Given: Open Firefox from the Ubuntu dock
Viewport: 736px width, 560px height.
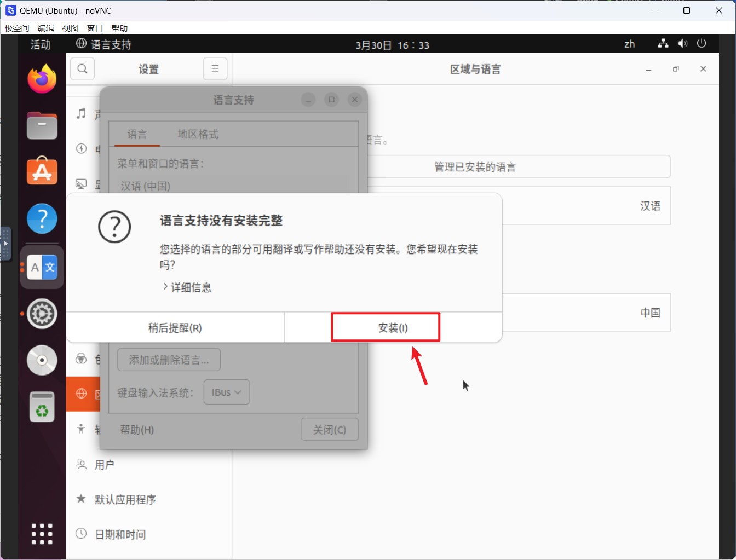Looking at the screenshot, I should [x=42, y=79].
